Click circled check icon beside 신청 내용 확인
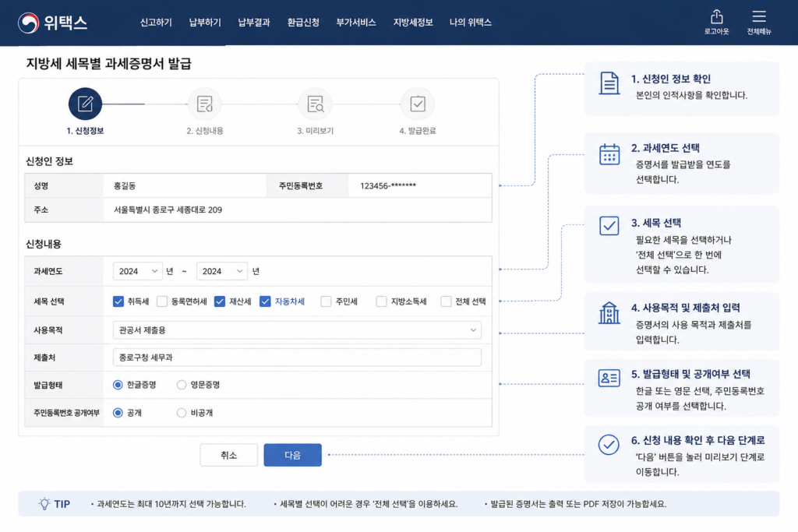This screenshot has height=532, width=798. (609, 445)
